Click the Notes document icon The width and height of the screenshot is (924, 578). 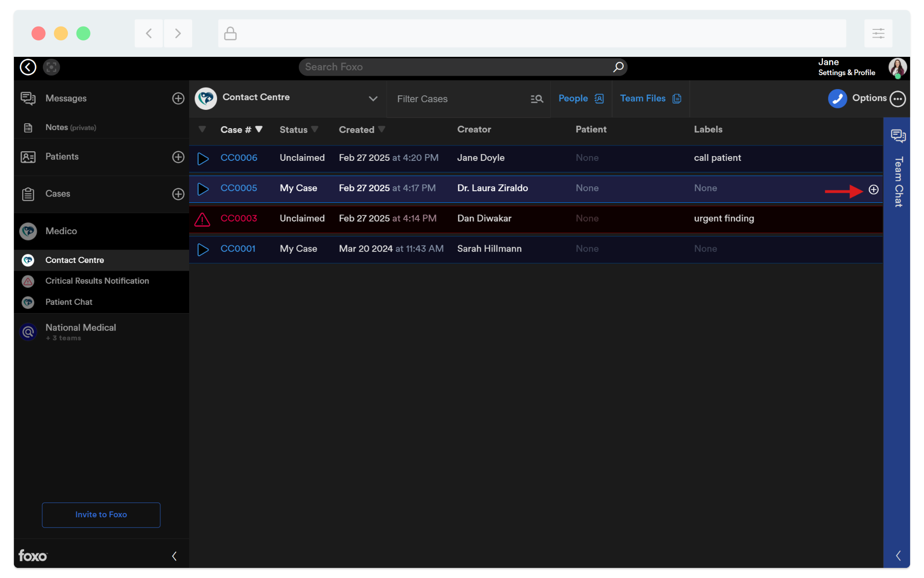[x=28, y=128]
